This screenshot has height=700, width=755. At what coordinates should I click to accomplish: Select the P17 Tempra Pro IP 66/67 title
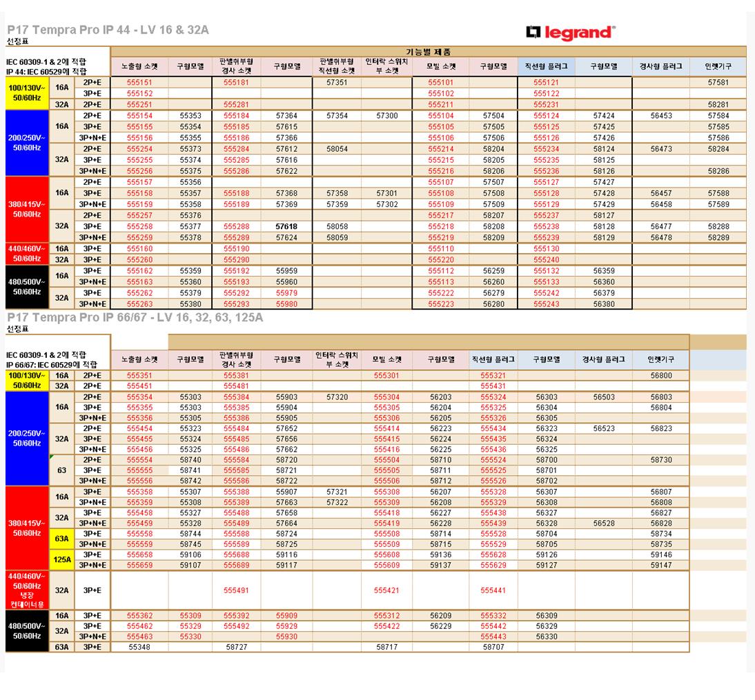click(135, 318)
